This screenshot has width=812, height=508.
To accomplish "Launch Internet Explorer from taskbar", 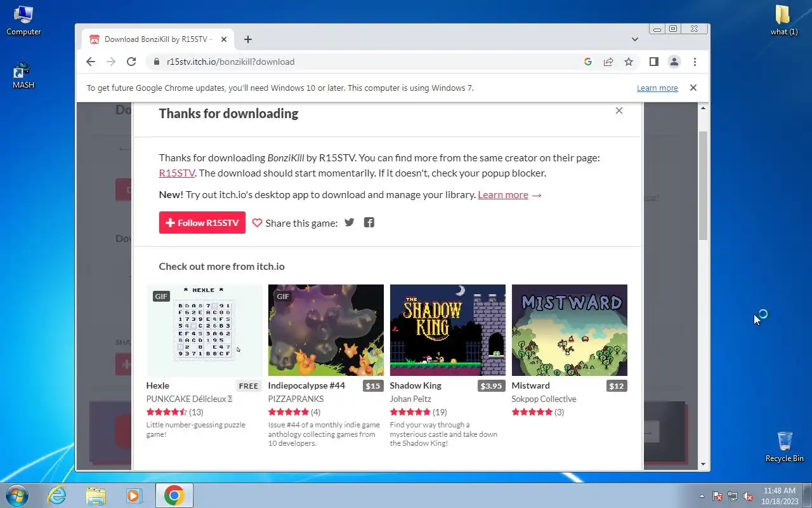I will [x=57, y=495].
